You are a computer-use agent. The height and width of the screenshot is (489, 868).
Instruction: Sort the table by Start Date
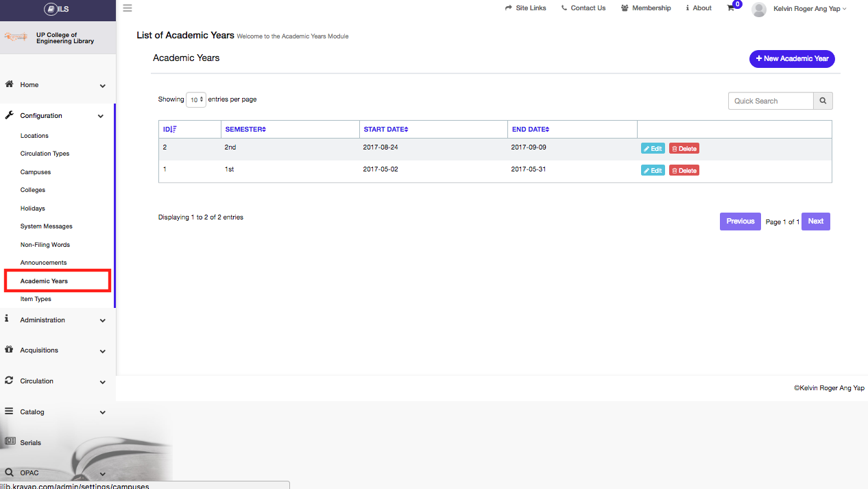click(385, 130)
